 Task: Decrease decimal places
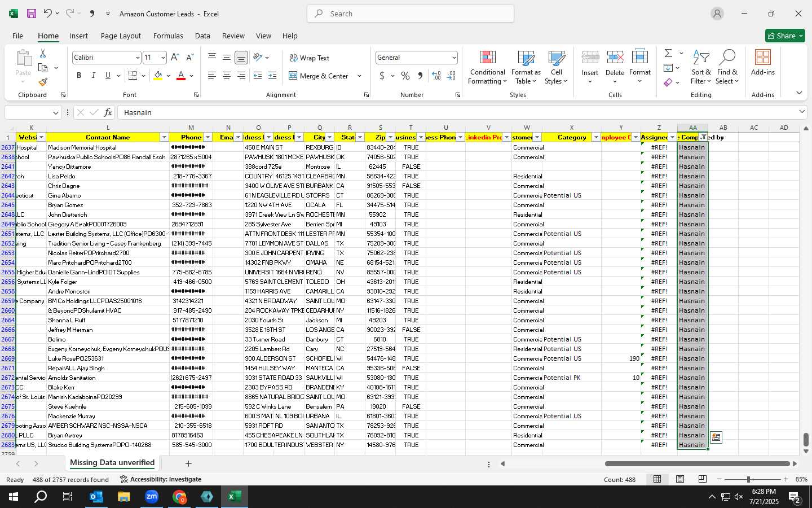tap(451, 76)
